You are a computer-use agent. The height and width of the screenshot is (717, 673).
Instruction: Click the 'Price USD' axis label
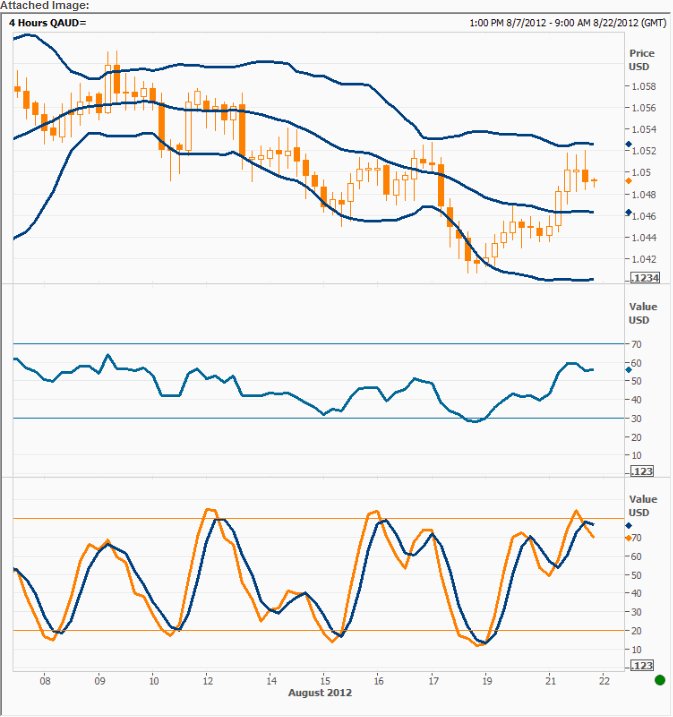coord(641,60)
